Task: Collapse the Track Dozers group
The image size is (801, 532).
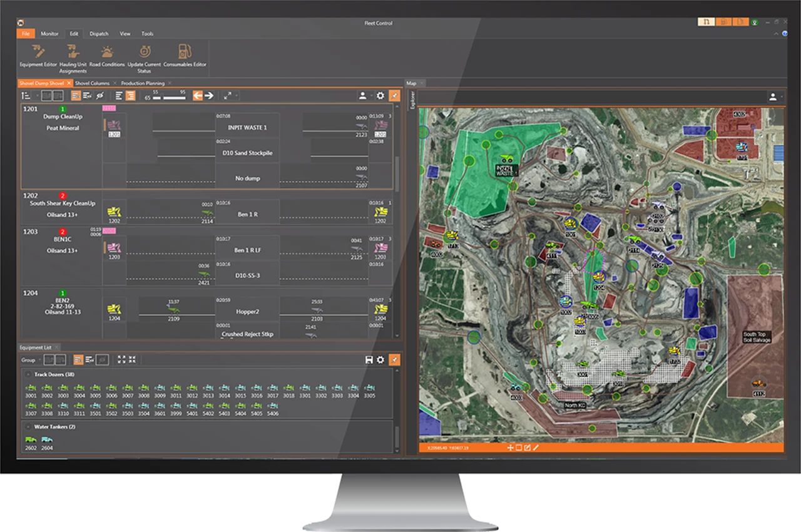Action: pyautogui.click(x=28, y=375)
